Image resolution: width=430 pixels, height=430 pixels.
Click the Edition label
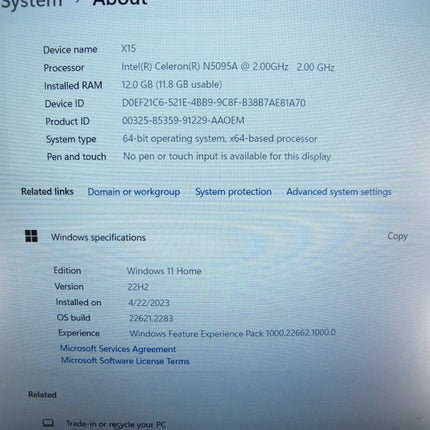[67, 270]
